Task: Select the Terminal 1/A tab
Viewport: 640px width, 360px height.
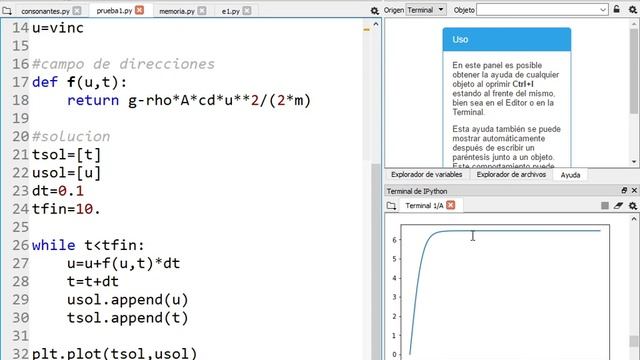Action: click(x=424, y=206)
